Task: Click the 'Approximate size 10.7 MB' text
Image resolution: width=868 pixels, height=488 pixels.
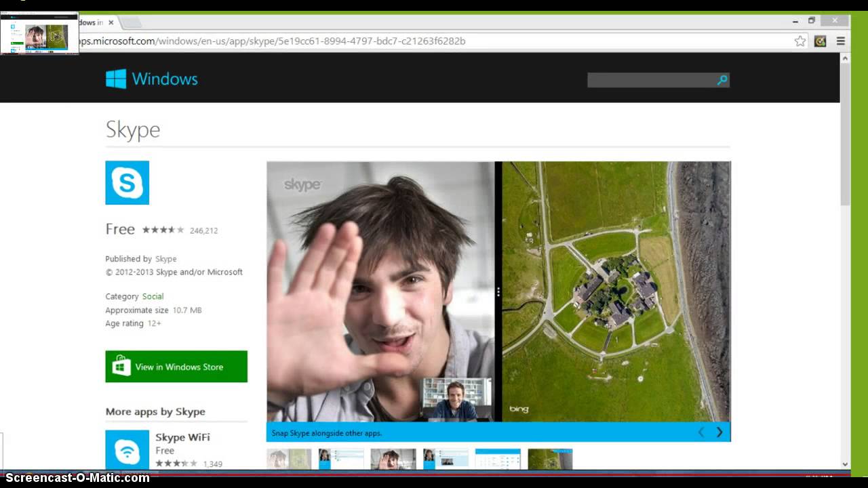Action: point(153,310)
